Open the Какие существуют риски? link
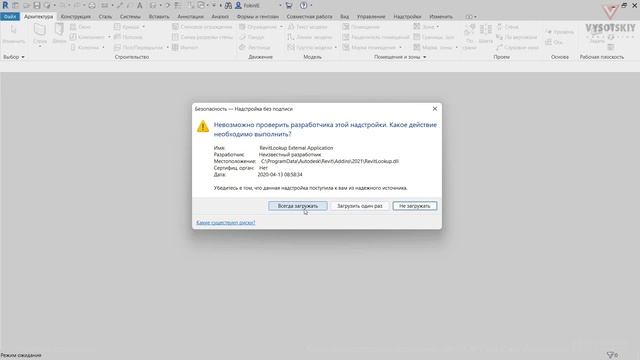 coord(226,222)
